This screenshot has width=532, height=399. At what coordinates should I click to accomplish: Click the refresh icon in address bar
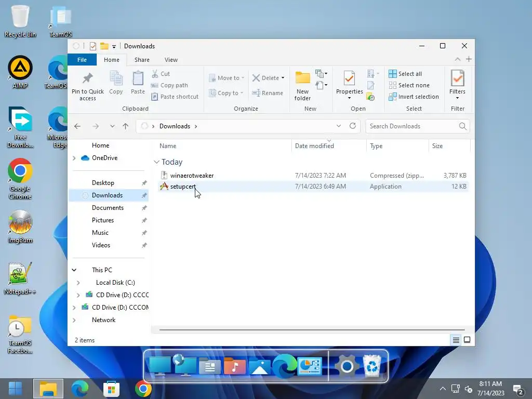click(x=353, y=126)
